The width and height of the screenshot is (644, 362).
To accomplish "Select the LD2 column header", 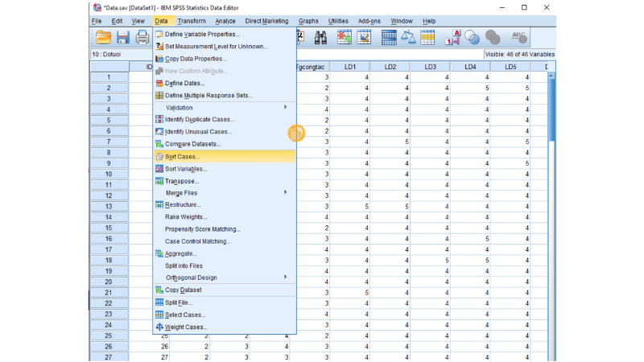I will pos(390,67).
